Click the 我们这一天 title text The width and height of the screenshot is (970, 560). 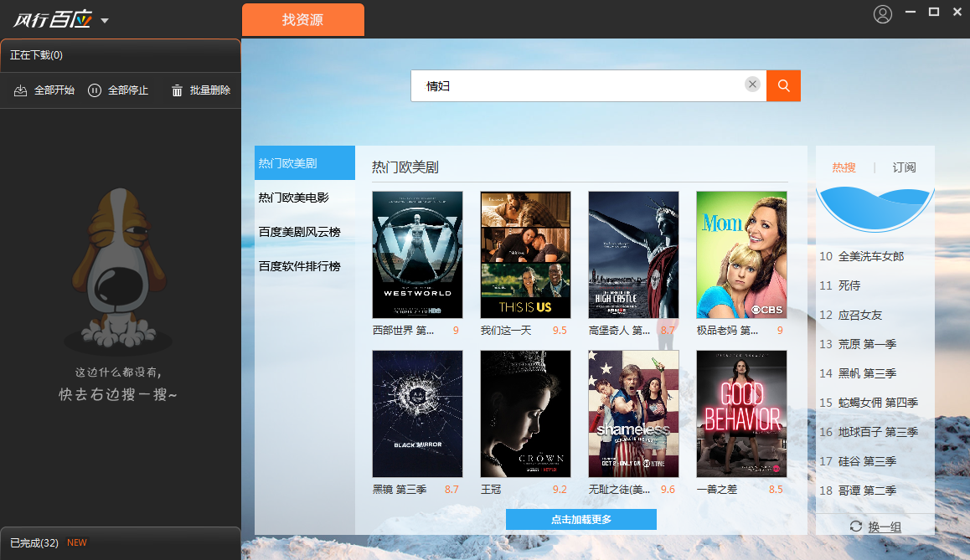coord(506,331)
